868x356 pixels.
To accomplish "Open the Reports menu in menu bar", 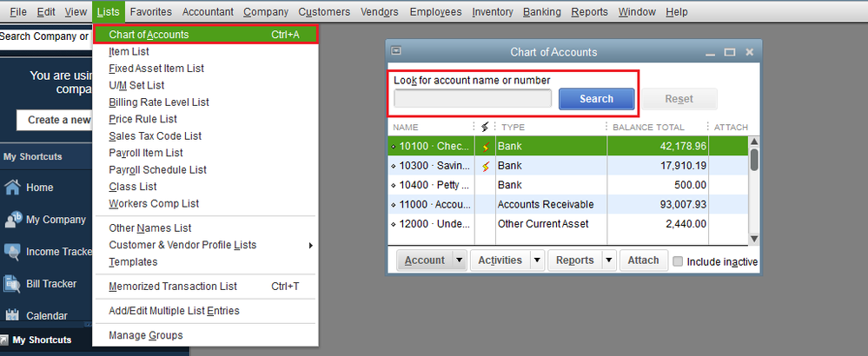I will [590, 11].
